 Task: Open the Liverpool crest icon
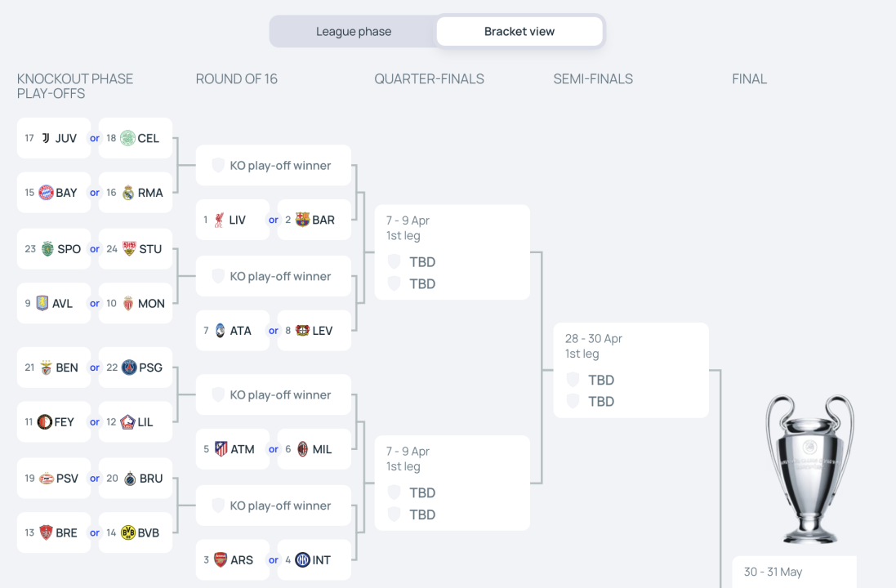click(x=220, y=220)
